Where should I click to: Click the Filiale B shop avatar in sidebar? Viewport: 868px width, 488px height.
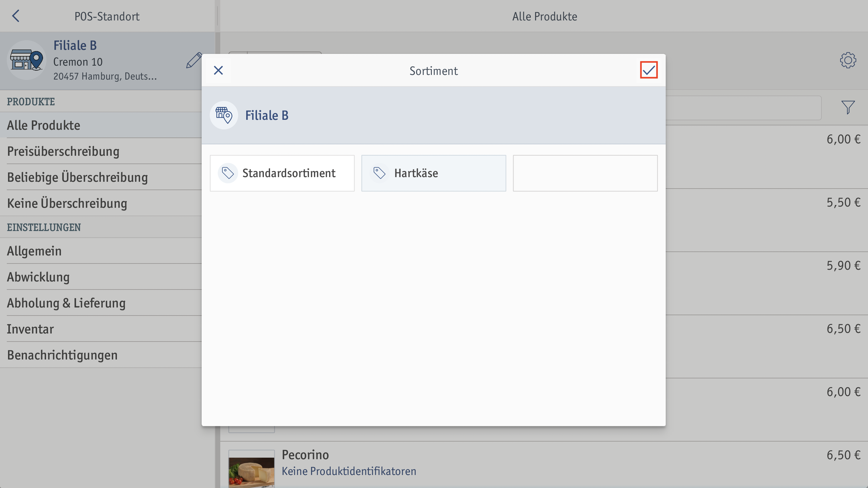[26, 60]
